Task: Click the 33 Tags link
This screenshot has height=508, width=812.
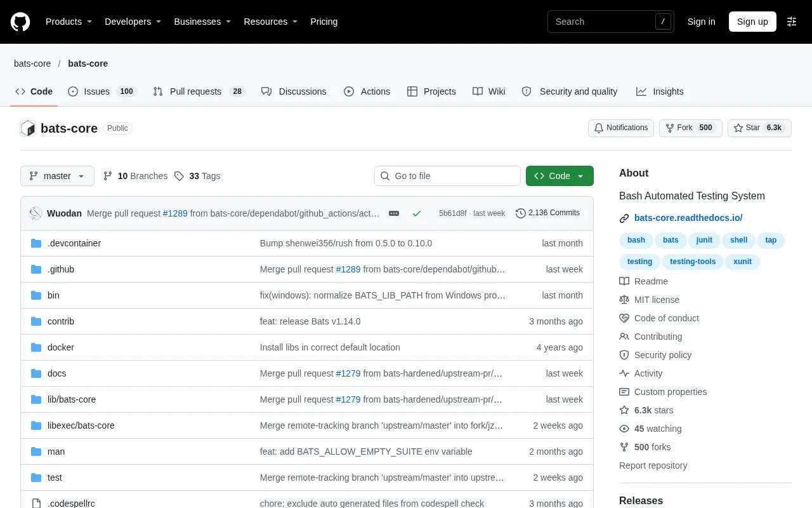Action: click(x=197, y=176)
